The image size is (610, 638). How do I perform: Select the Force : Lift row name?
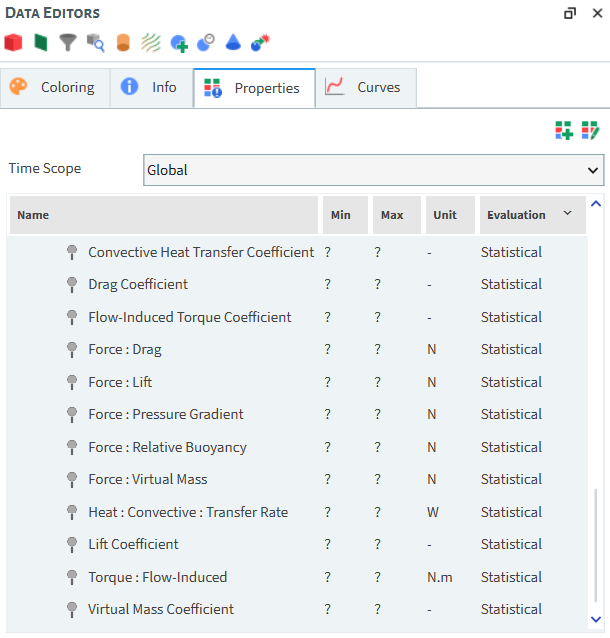tap(120, 382)
